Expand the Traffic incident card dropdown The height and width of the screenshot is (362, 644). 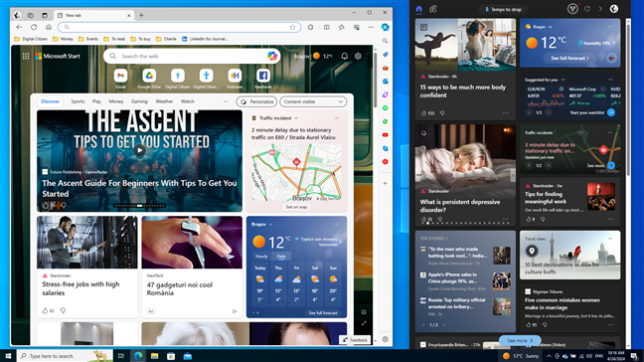tap(296, 118)
